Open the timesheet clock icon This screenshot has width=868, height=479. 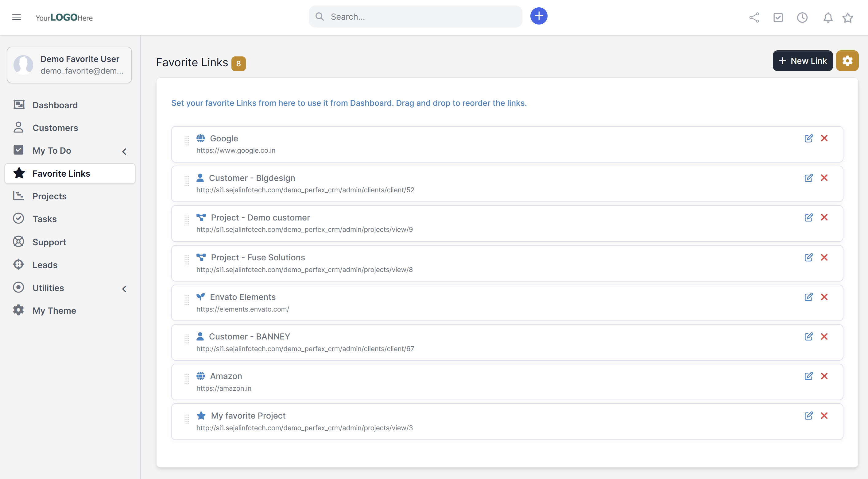(x=802, y=17)
